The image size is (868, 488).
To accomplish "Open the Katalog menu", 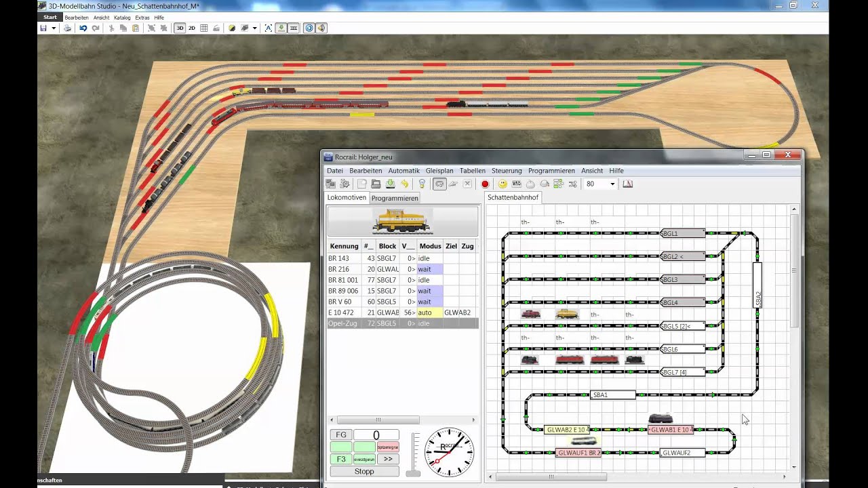I will (122, 17).
